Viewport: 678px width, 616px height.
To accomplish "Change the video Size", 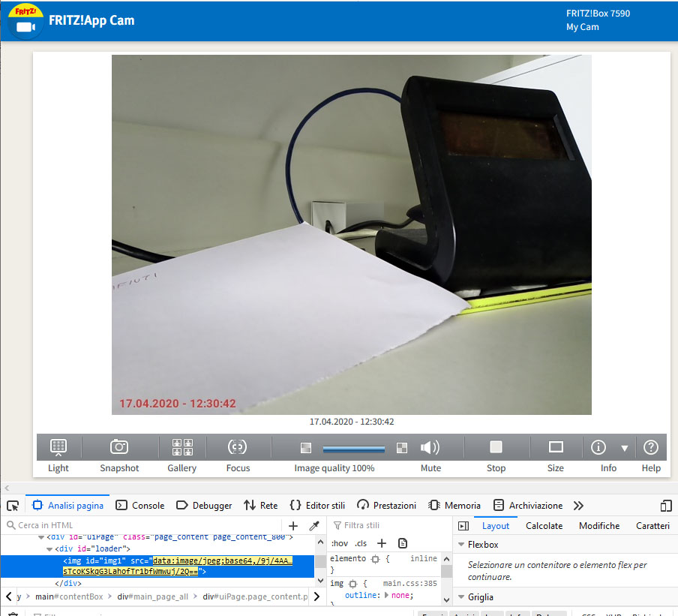I will coord(556,447).
